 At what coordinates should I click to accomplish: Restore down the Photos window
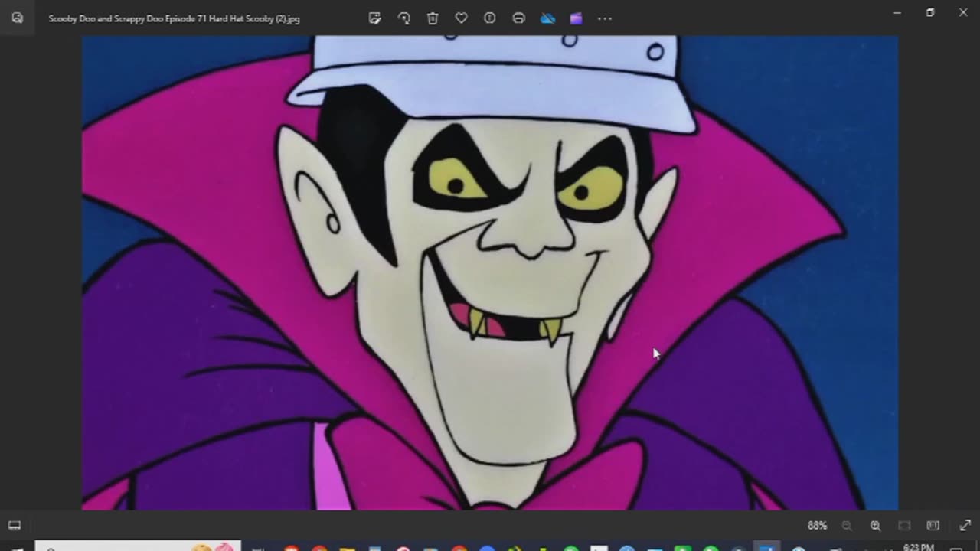[x=929, y=13]
